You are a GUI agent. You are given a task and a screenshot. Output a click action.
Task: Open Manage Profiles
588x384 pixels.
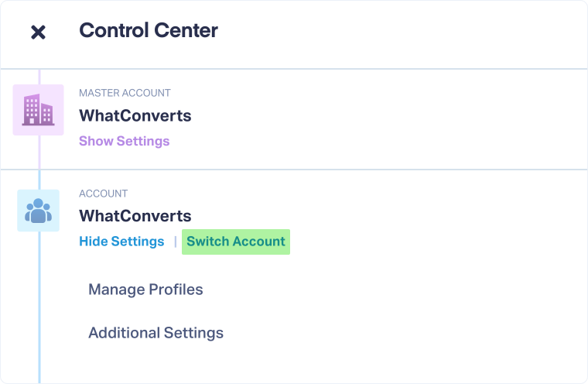[145, 290]
